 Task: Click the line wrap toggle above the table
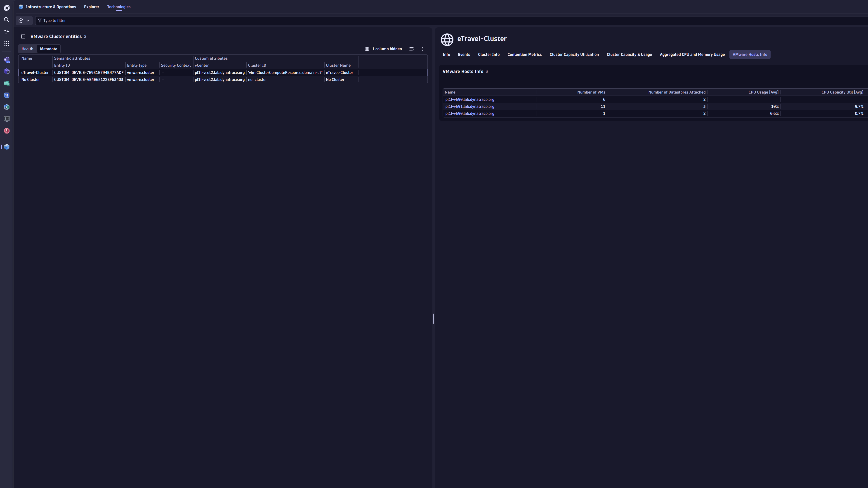tap(411, 49)
